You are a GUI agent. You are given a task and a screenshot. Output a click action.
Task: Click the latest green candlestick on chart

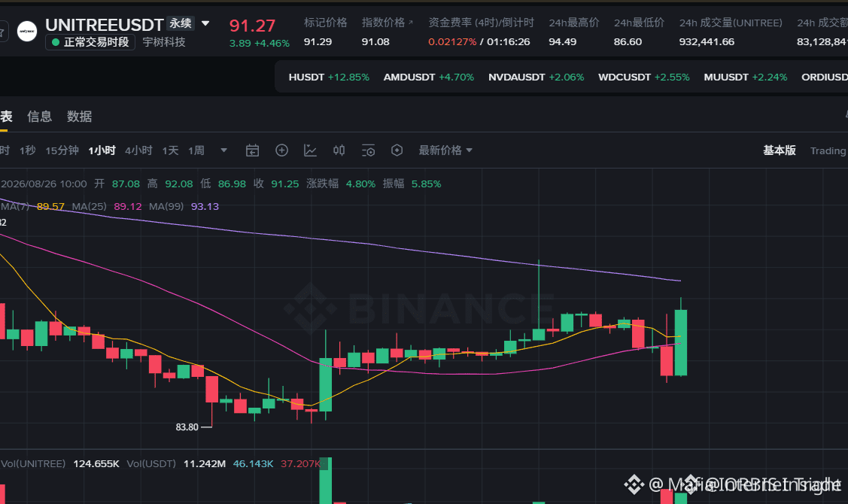(681, 342)
